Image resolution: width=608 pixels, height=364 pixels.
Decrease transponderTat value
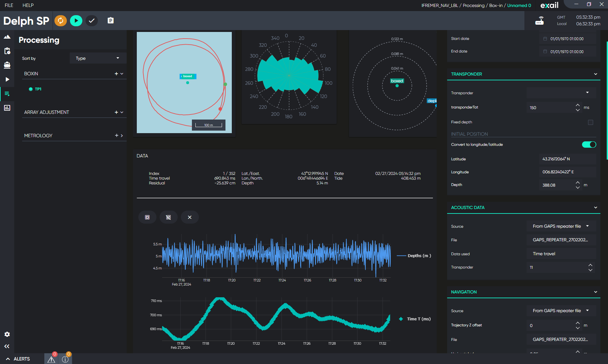click(578, 110)
